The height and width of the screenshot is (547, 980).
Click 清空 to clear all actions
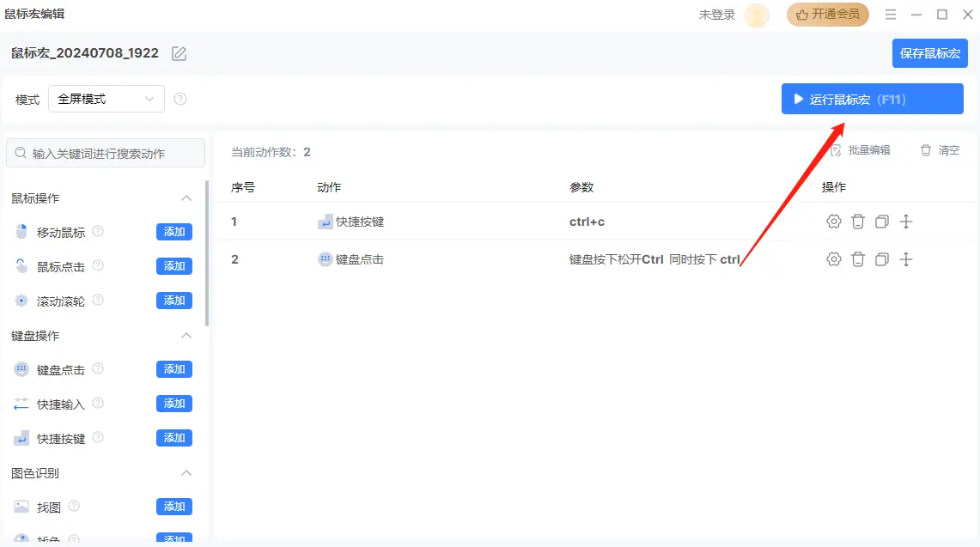pyautogui.click(x=939, y=149)
